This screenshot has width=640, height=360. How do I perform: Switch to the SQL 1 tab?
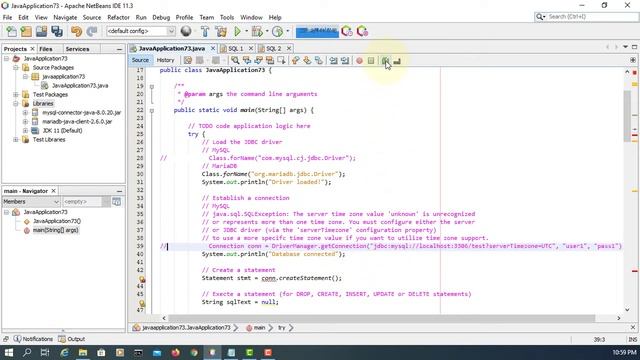(236, 49)
